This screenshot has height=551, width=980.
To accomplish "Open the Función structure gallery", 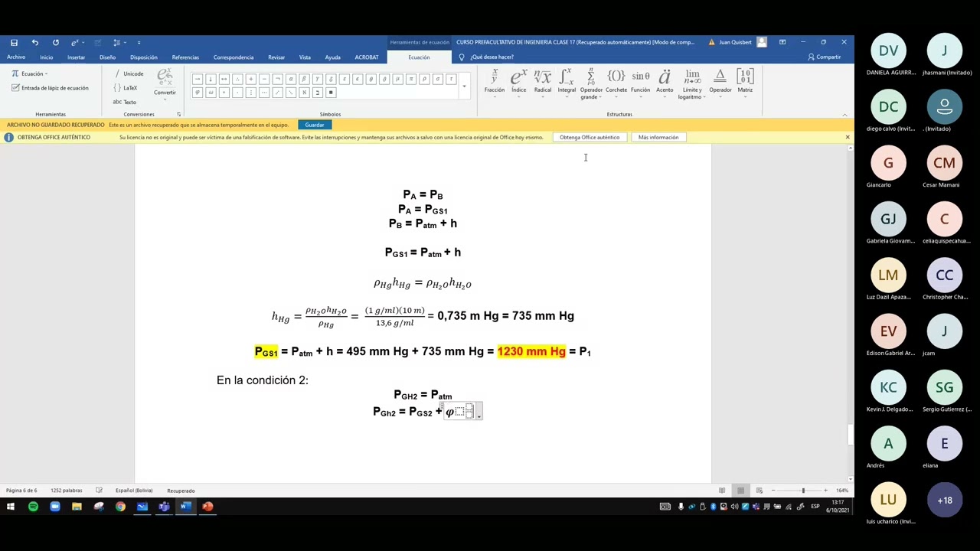I will click(x=640, y=83).
